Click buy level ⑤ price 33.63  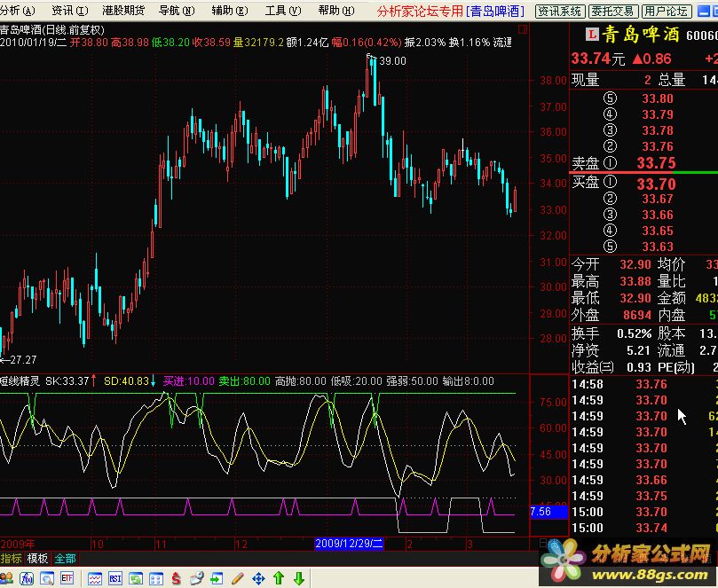[x=658, y=247]
